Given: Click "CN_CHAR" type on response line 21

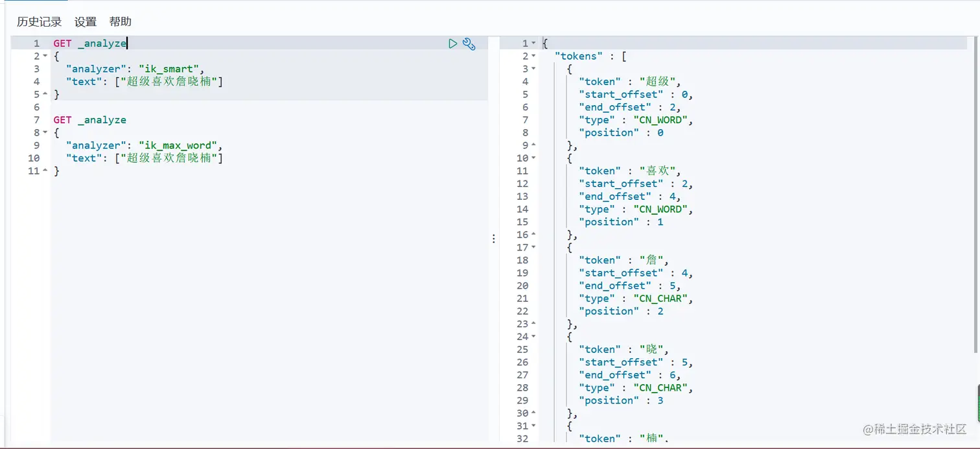Looking at the screenshot, I should pyautogui.click(x=660, y=298).
